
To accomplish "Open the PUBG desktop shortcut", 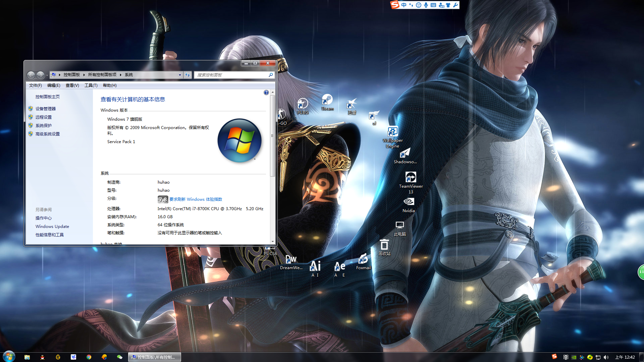I will coord(303,106).
